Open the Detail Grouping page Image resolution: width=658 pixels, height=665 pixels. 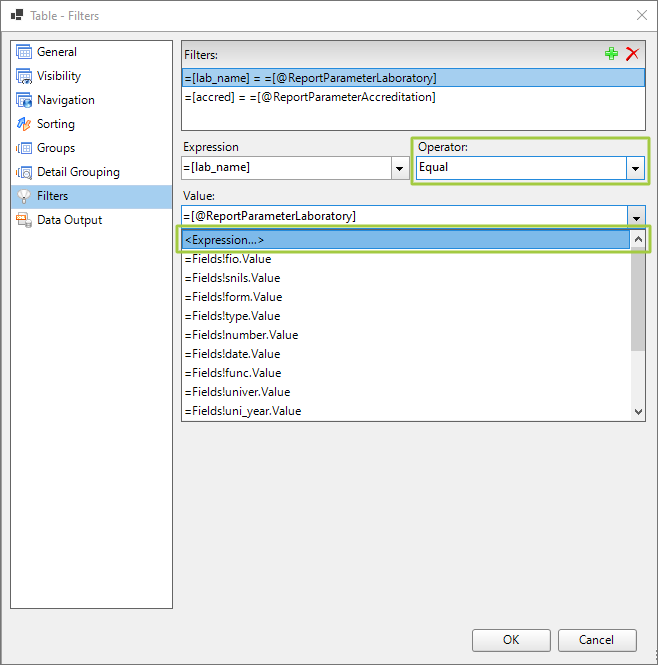(x=78, y=172)
